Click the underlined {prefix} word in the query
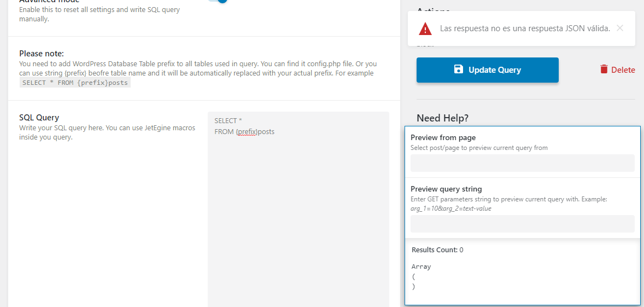 pyautogui.click(x=247, y=132)
